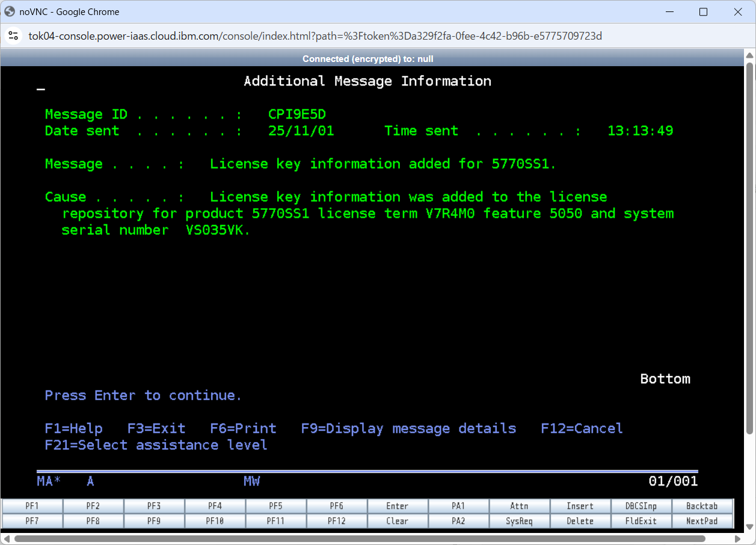Click the PF6 key button

pyautogui.click(x=337, y=506)
